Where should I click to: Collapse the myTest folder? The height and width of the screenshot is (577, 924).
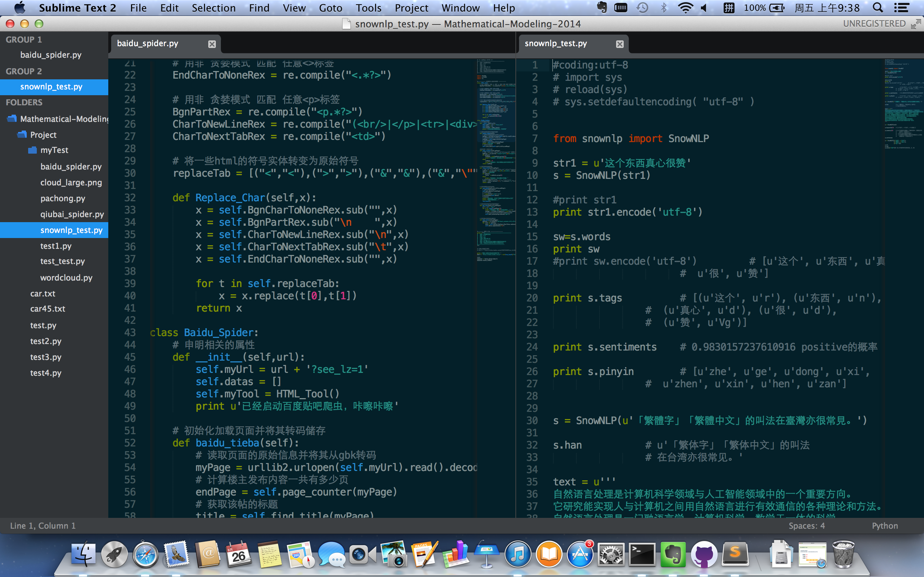tap(32, 150)
